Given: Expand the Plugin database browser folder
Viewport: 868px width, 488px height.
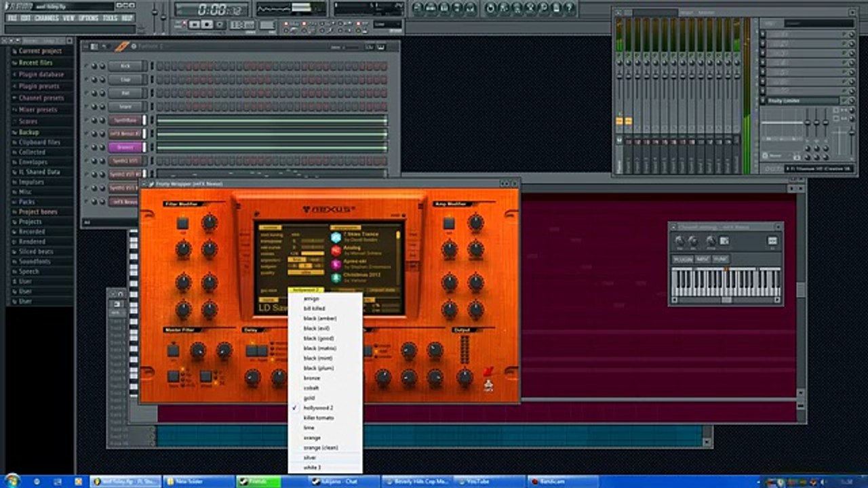Looking at the screenshot, I should point(41,75).
